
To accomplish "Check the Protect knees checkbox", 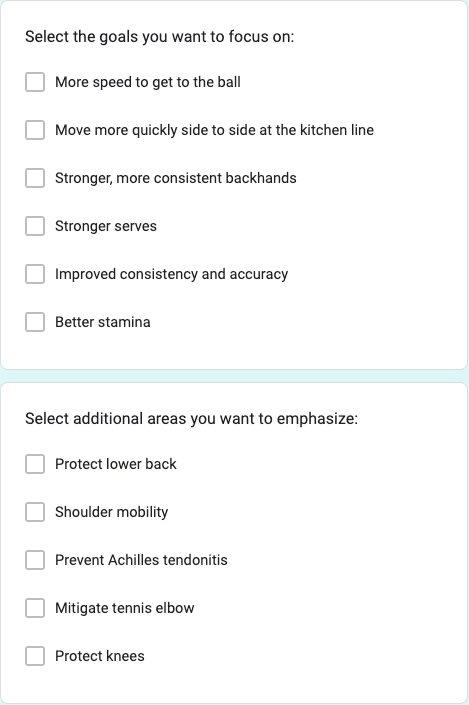I will [x=35, y=656].
